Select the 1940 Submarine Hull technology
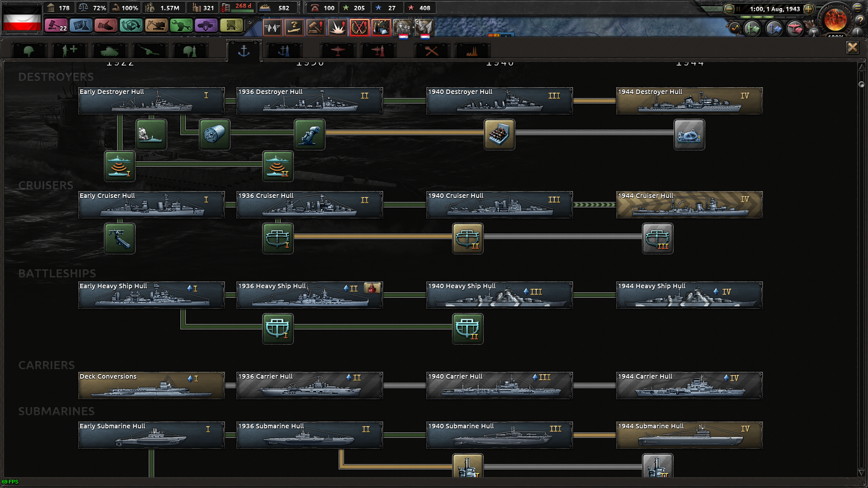This screenshot has height=488, width=868. click(499, 435)
